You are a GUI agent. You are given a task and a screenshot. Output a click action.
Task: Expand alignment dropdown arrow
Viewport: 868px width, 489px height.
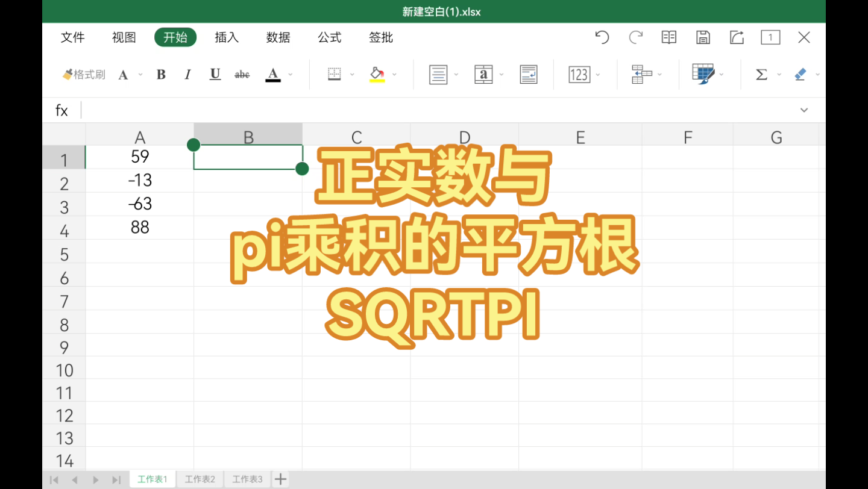(456, 75)
